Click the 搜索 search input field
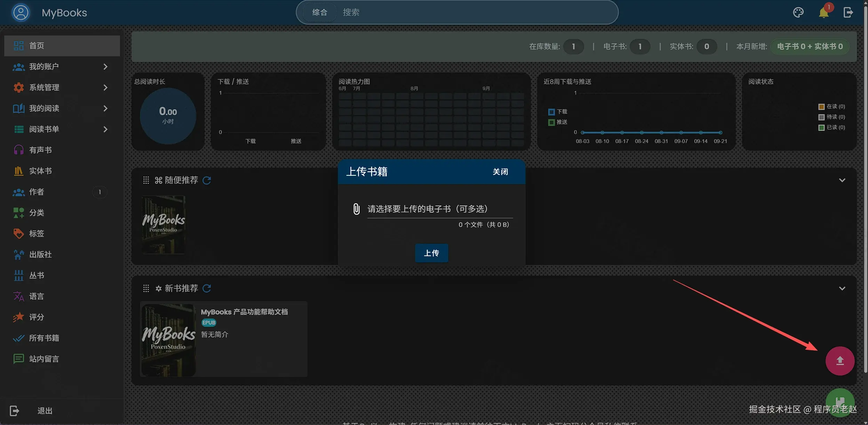Viewport: 868px width, 425px height. (477, 13)
